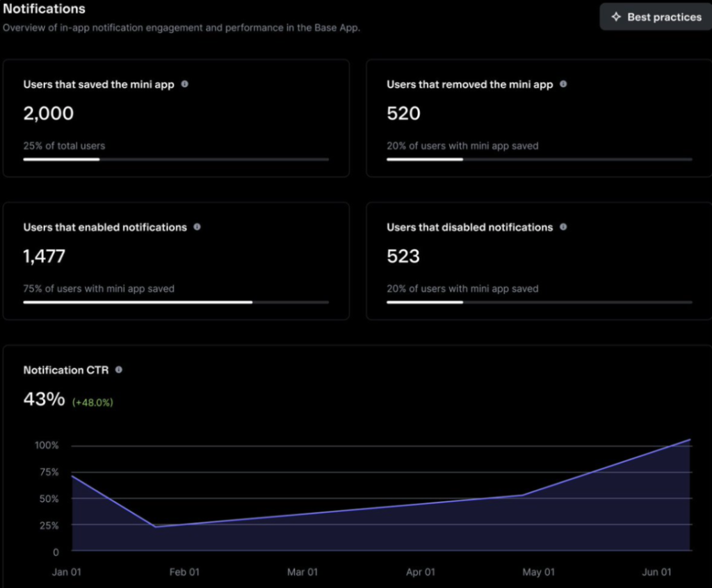
Task: Click info icon beside 'Users that removed the mini app'
Action: click(x=563, y=84)
